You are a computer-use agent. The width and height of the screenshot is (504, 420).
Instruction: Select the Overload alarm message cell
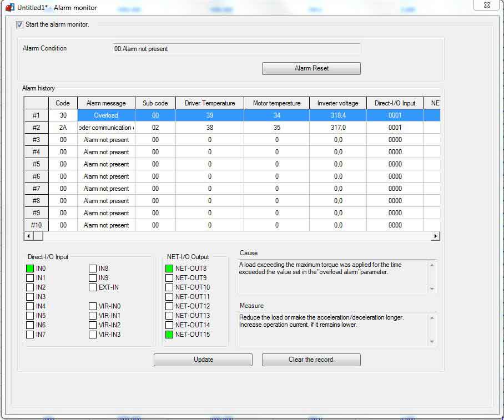click(x=106, y=115)
